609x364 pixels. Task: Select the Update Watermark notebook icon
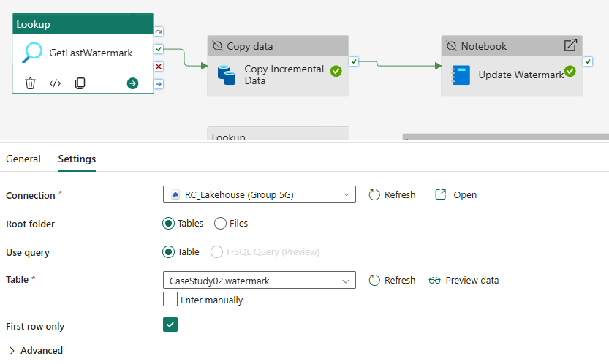tap(461, 75)
